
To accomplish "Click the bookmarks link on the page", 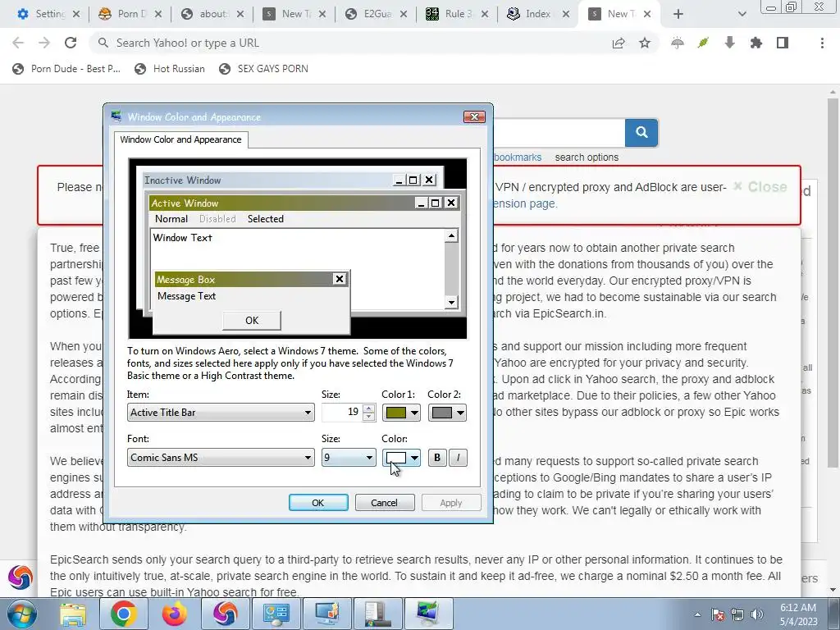I will [x=518, y=157].
